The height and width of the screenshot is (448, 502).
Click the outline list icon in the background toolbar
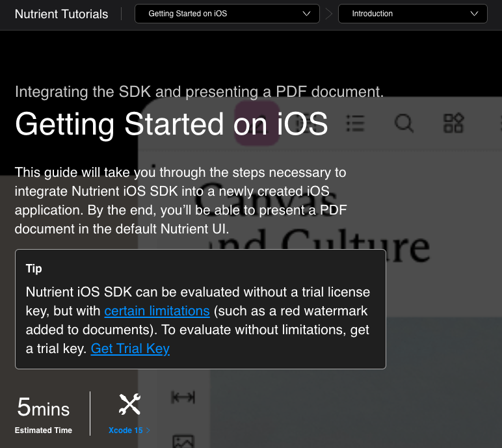[355, 122]
